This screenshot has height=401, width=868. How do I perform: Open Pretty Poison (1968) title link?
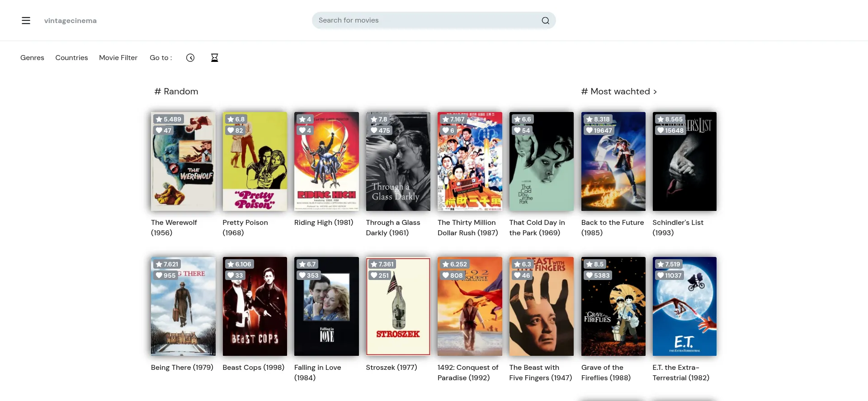coord(245,228)
